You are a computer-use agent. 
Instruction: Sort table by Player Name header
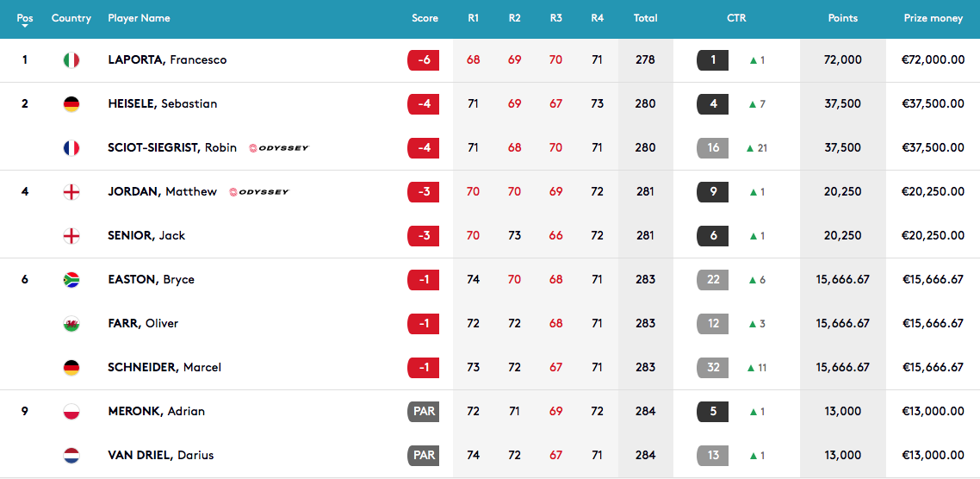click(x=138, y=18)
